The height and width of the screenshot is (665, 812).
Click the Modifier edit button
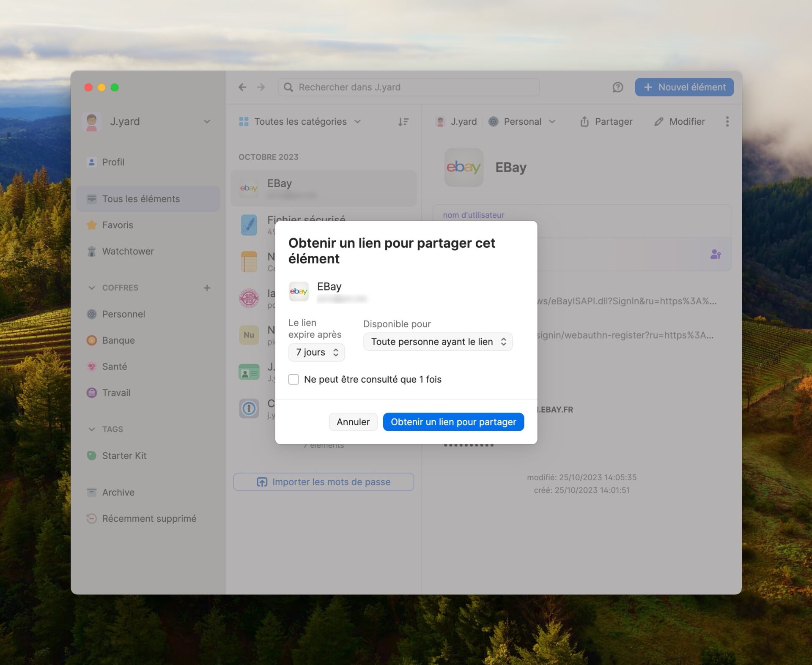tap(679, 122)
